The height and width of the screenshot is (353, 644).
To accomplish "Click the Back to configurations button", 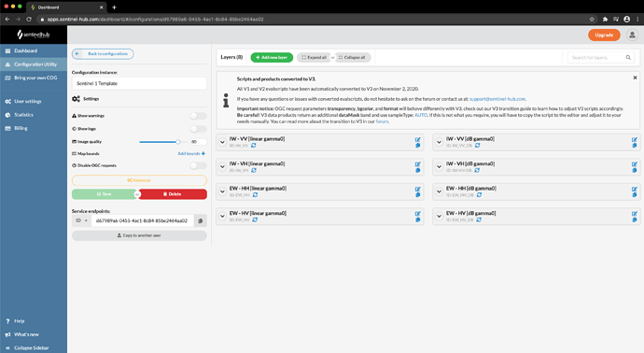I will 103,54.
